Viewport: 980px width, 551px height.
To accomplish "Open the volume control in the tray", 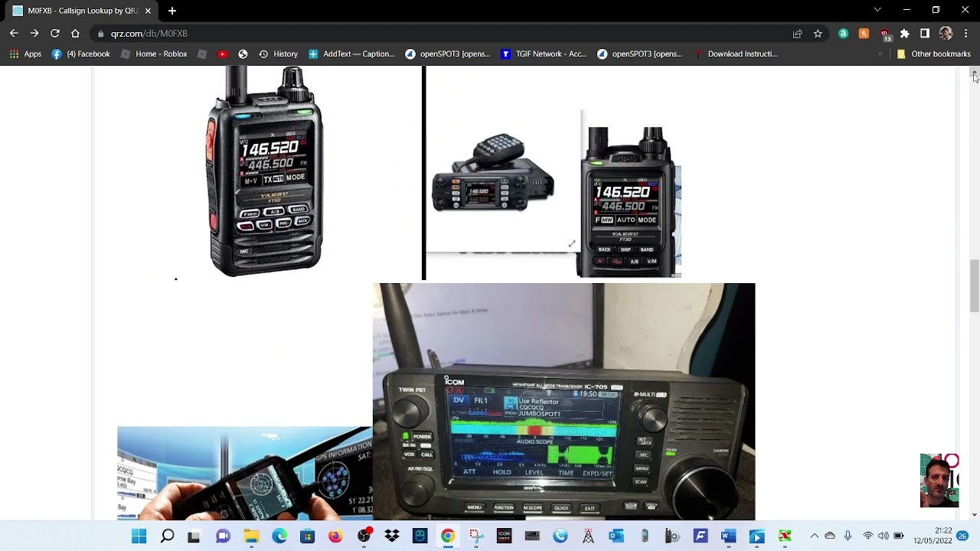I will pos(883,536).
